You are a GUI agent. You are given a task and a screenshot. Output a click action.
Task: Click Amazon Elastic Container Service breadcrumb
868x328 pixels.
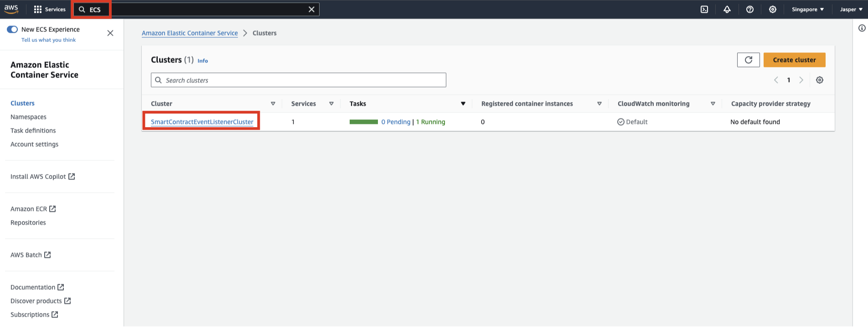190,33
